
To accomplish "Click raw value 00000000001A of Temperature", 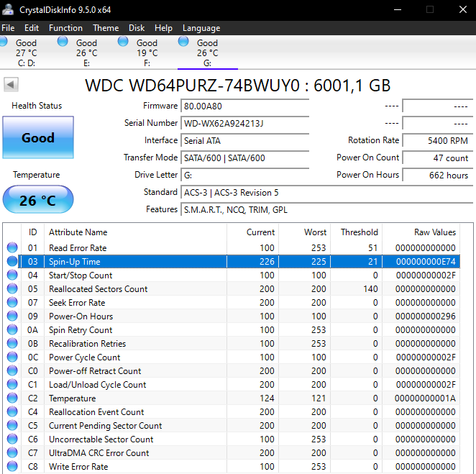I will point(425,398).
